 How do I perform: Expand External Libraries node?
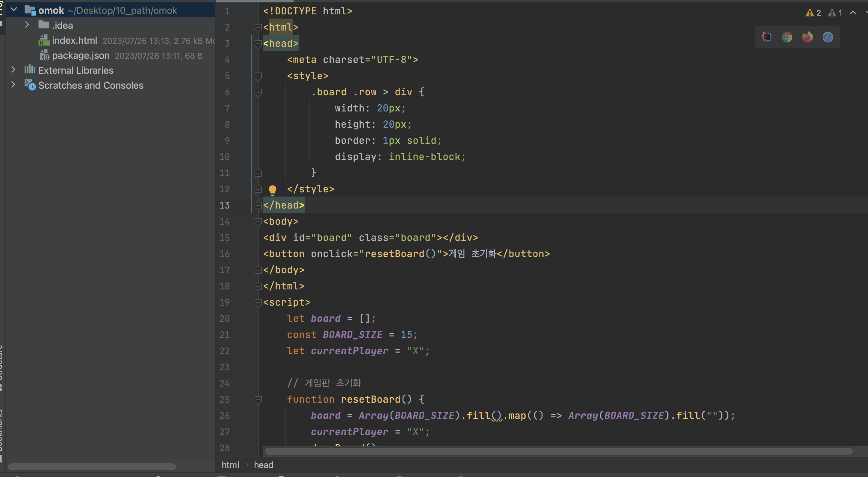(13, 70)
